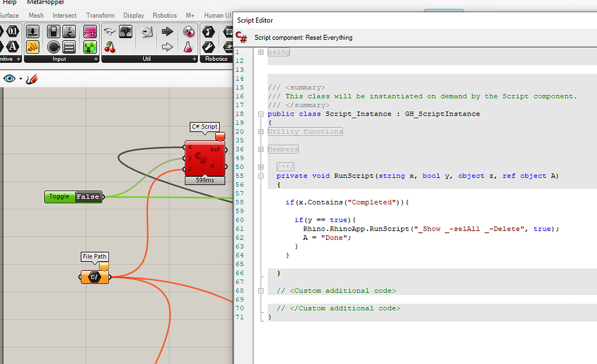597x364 pixels.
Task: Click the boolean toggle icon in Input panel
Action: [54, 31]
